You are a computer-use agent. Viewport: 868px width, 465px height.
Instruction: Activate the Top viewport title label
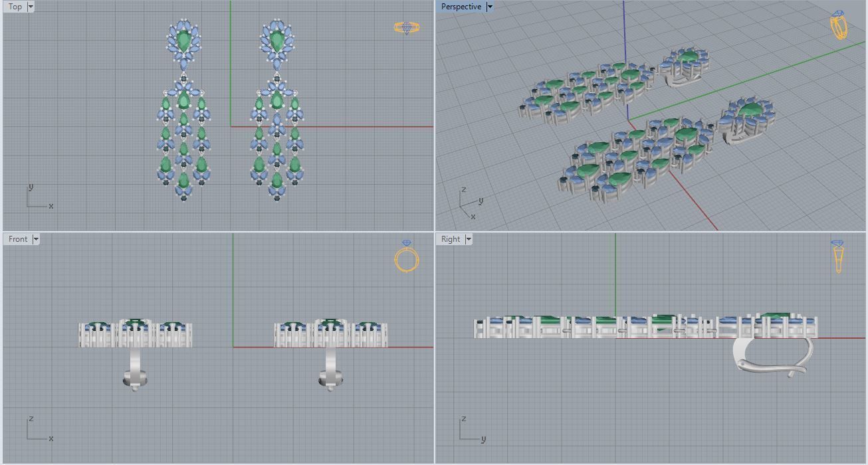click(x=15, y=7)
